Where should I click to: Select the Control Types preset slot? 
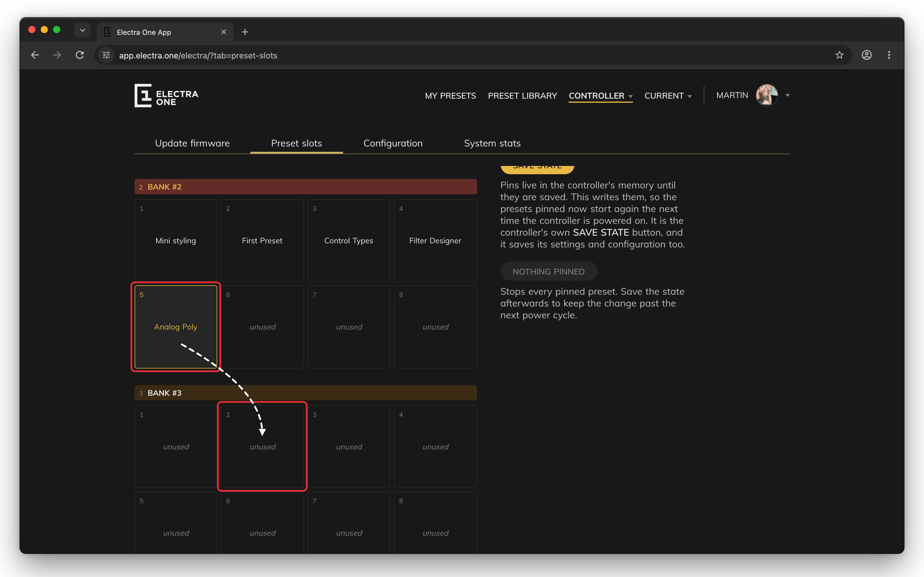point(349,240)
